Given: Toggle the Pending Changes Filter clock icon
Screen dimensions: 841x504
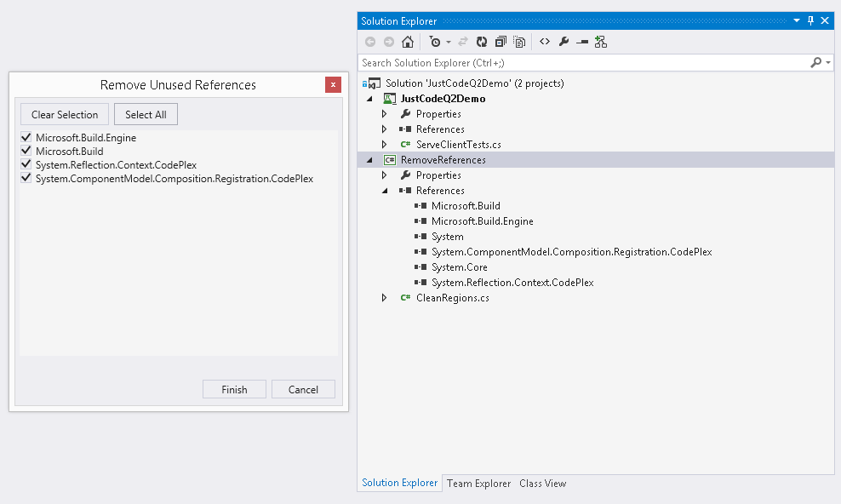Looking at the screenshot, I should tap(434, 42).
